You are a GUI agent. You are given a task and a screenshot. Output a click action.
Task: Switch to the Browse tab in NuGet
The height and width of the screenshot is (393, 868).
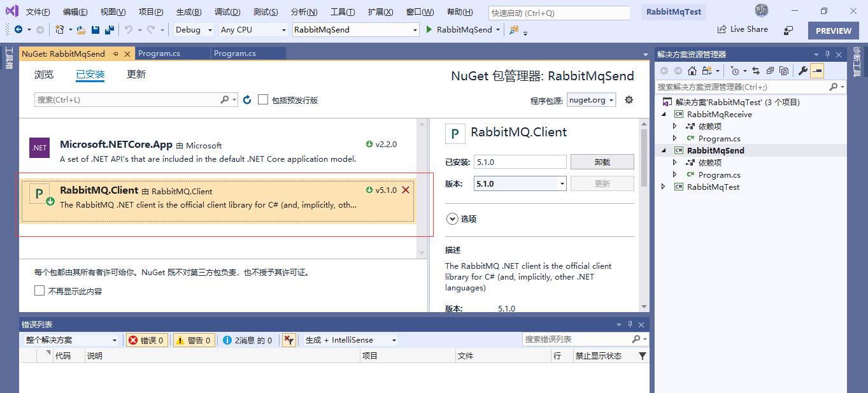(x=44, y=75)
